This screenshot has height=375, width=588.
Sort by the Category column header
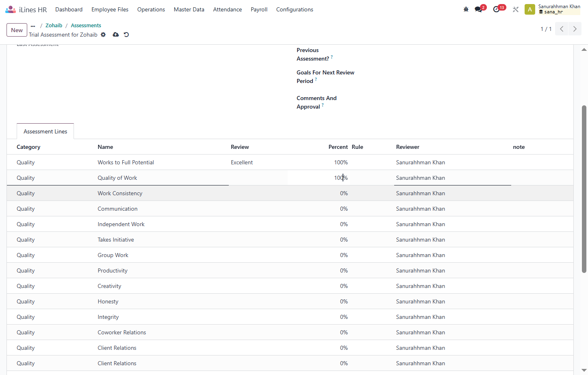coord(28,147)
